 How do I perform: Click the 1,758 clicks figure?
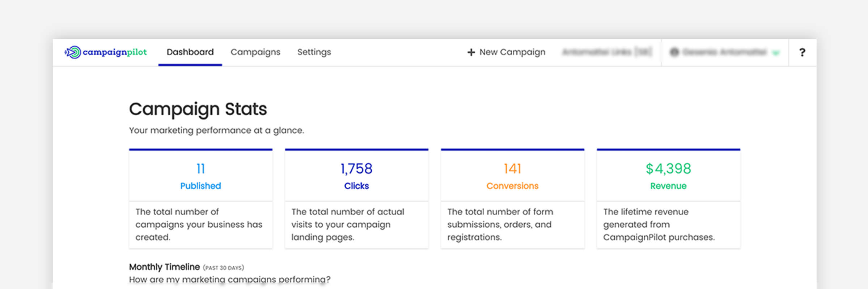coord(356,169)
